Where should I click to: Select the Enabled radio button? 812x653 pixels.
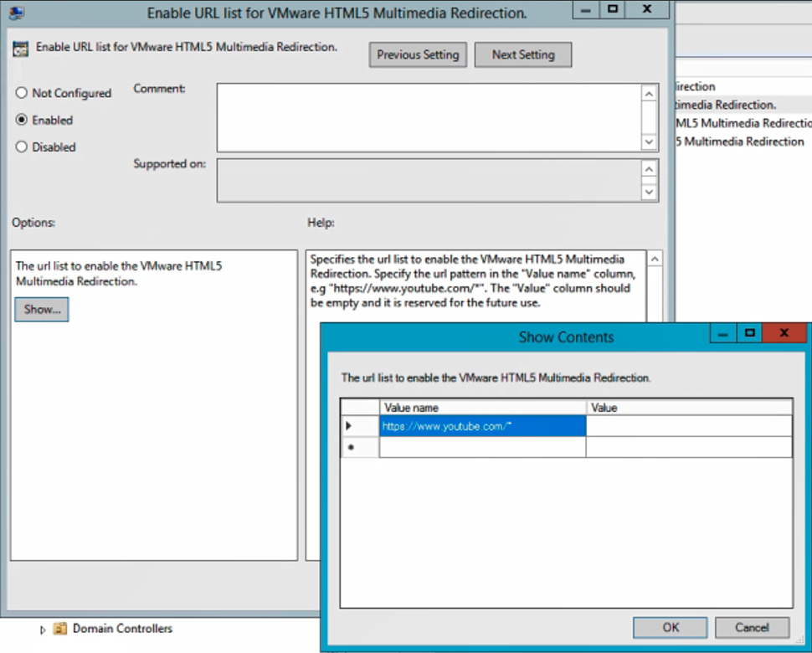click(x=22, y=121)
